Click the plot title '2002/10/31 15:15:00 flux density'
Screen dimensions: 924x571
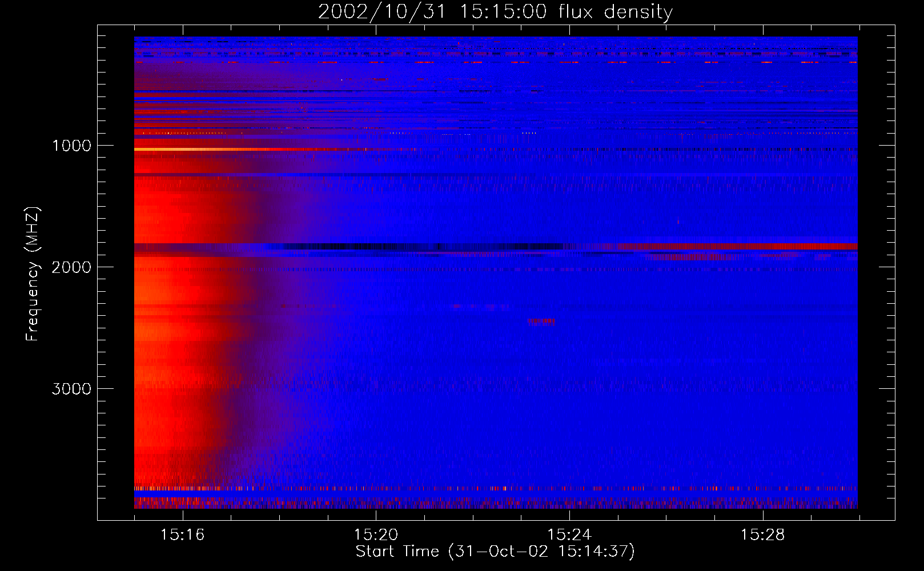495,11
